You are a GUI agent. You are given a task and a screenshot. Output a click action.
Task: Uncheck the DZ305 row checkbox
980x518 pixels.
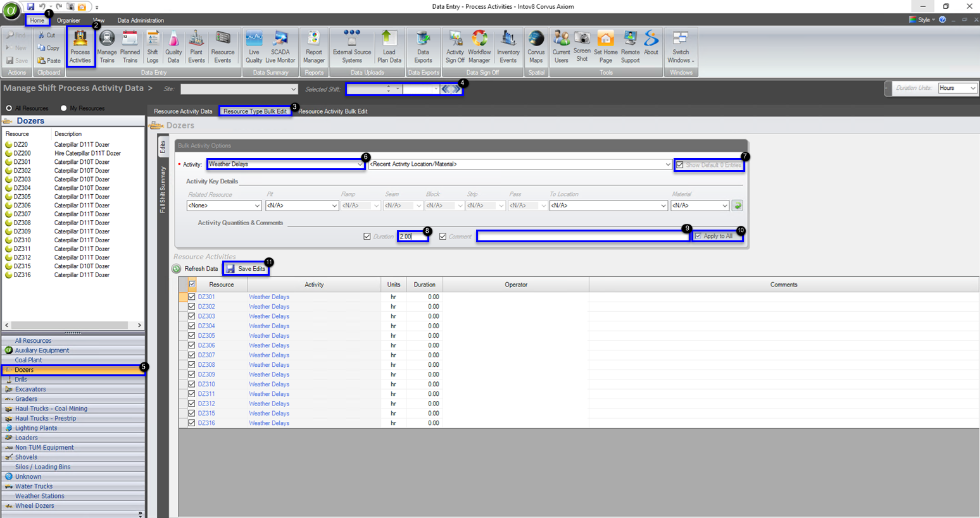click(192, 336)
